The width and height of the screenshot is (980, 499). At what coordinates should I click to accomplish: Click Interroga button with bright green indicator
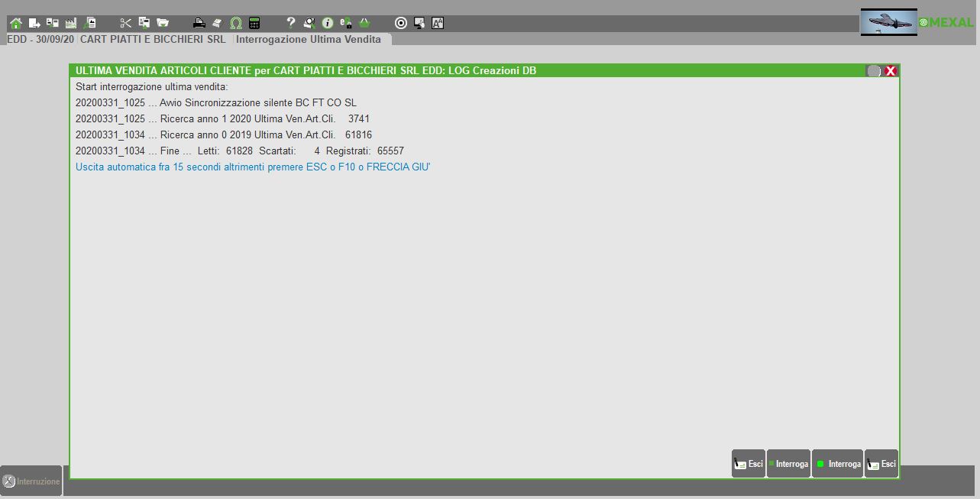coord(837,464)
